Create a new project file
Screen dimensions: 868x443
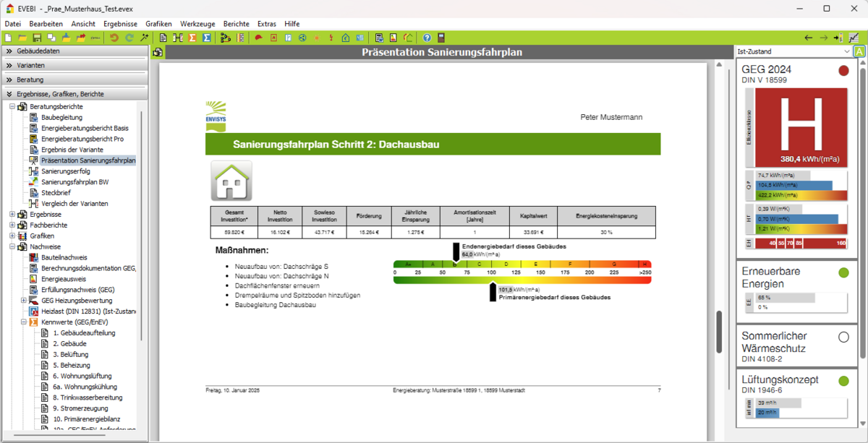pyautogui.click(x=8, y=38)
